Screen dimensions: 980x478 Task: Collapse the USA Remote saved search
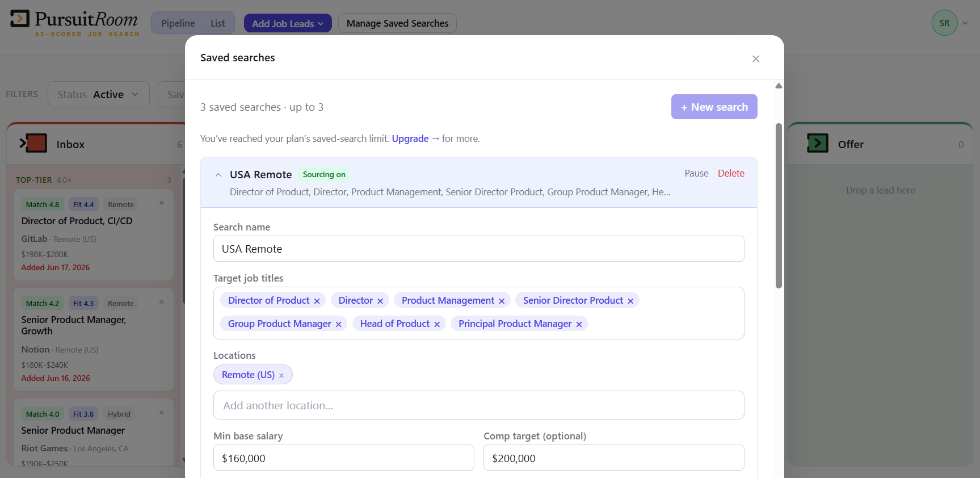click(x=218, y=175)
